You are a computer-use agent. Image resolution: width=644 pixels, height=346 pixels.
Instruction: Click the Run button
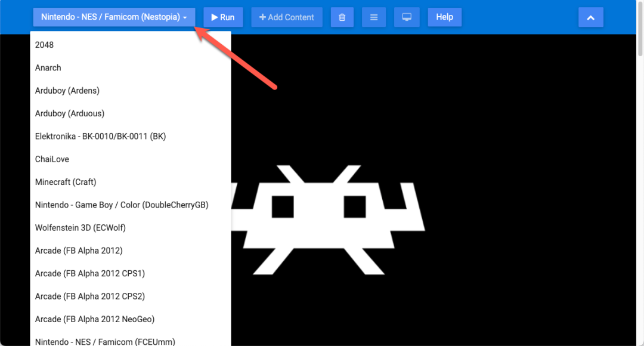tap(223, 17)
